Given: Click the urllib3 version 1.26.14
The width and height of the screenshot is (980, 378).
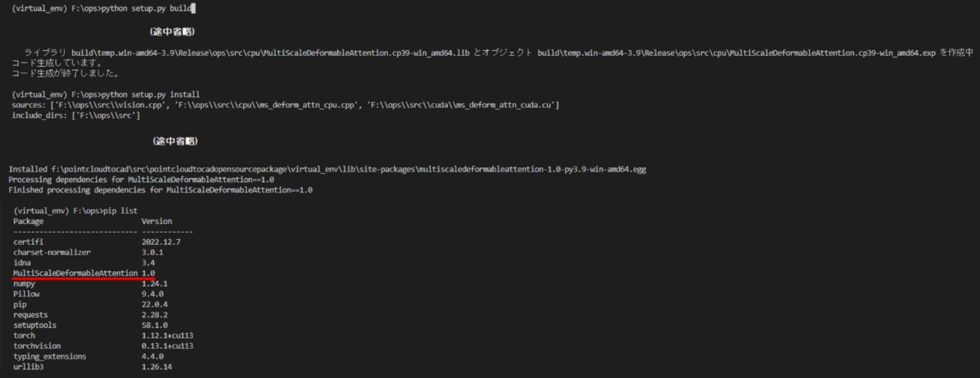Looking at the screenshot, I should 157,367.
